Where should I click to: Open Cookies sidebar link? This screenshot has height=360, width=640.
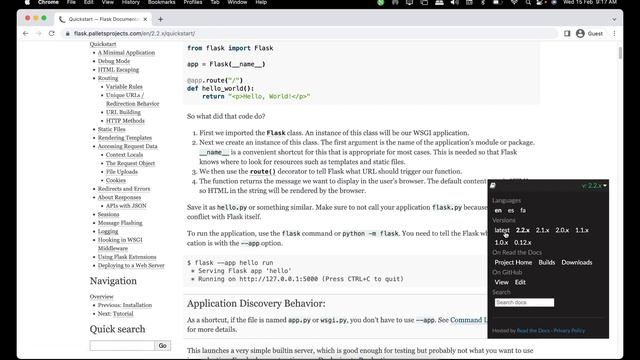116,180
